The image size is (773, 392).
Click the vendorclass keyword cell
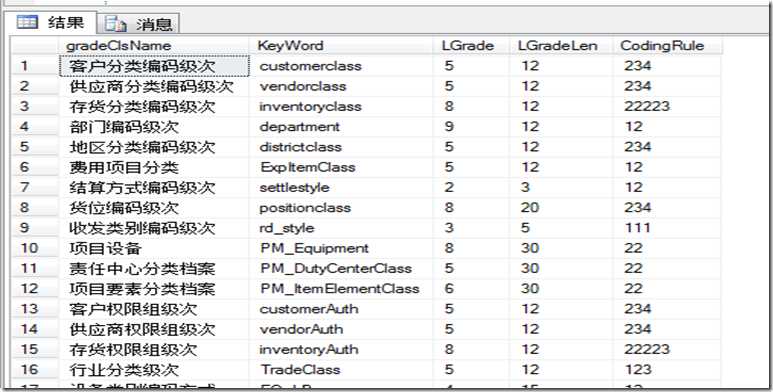[341, 86]
